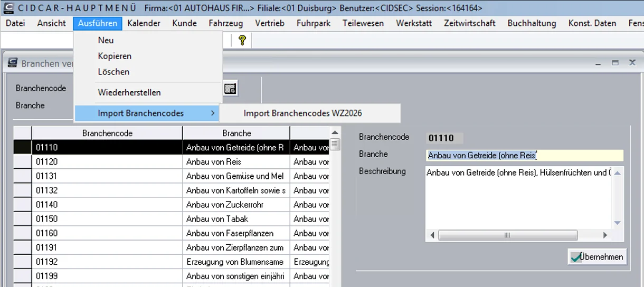Click the CIDCAR logo in title bar

tap(8, 8)
